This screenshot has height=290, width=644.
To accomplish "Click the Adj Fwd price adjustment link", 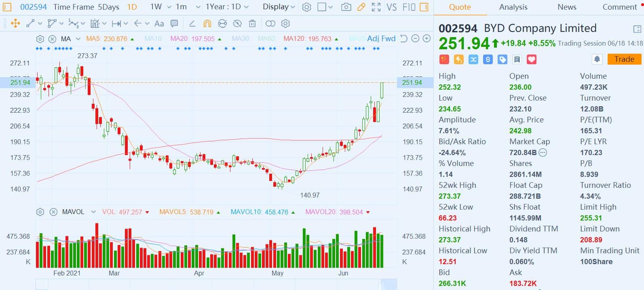I will [x=381, y=38].
